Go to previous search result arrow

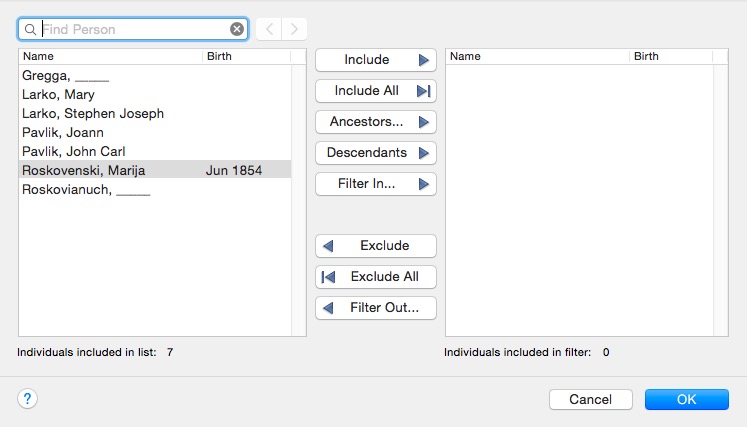click(269, 29)
